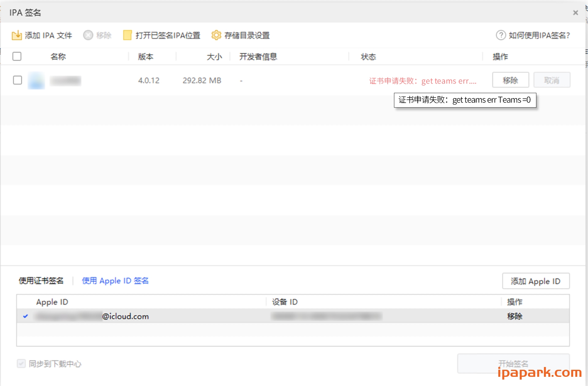Click the blue checkmark beside the icloud.com Apple ID
The height and width of the screenshot is (386, 588).
point(26,316)
